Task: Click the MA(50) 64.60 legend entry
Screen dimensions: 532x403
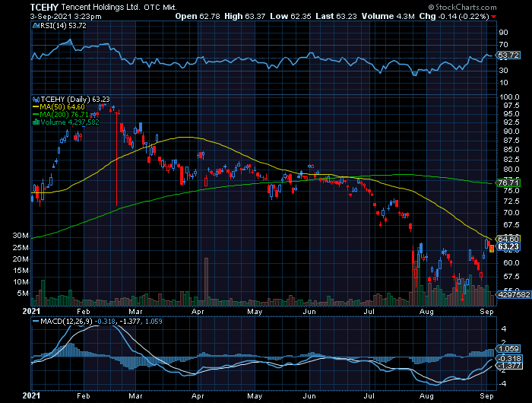Action: [59, 107]
